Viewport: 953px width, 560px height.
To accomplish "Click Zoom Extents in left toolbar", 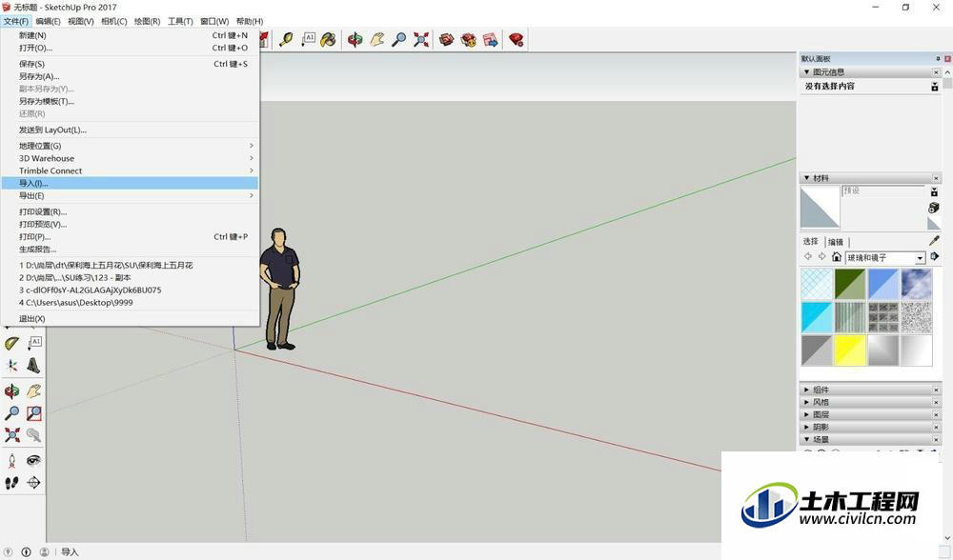I will [x=11, y=435].
